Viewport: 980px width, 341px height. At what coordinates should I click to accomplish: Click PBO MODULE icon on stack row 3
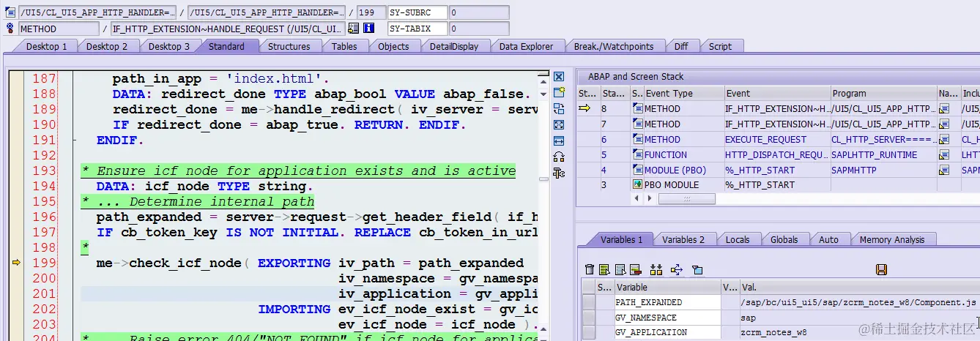[x=637, y=185]
